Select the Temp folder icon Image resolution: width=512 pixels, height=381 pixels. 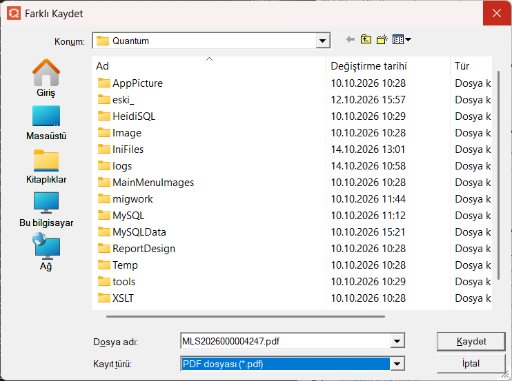point(104,265)
